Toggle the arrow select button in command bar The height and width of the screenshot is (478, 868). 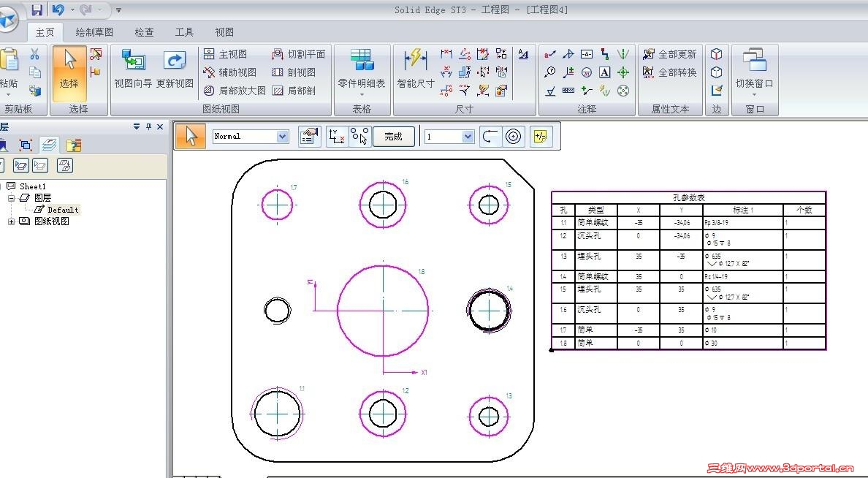(x=191, y=136)
